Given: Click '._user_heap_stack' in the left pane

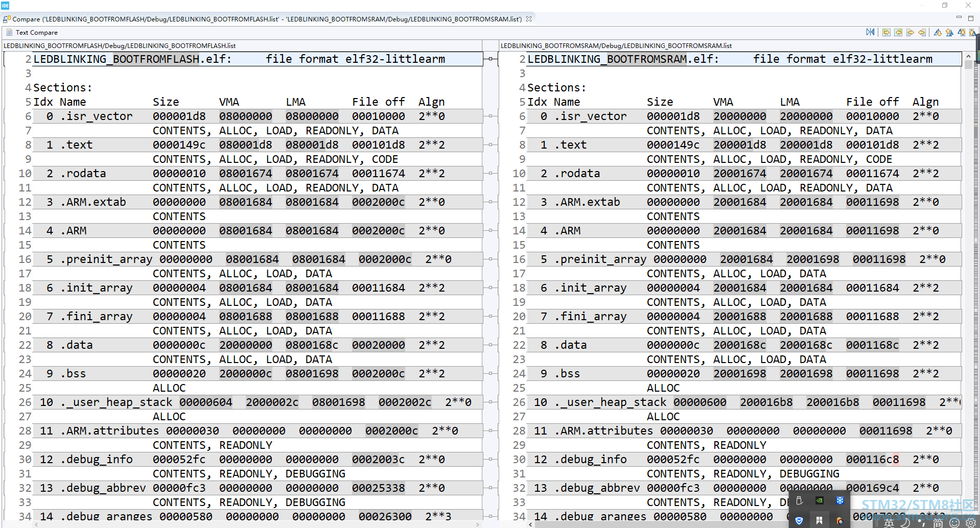Looking at the screenshot, I should pyautogui.click(x=116, y=402).
